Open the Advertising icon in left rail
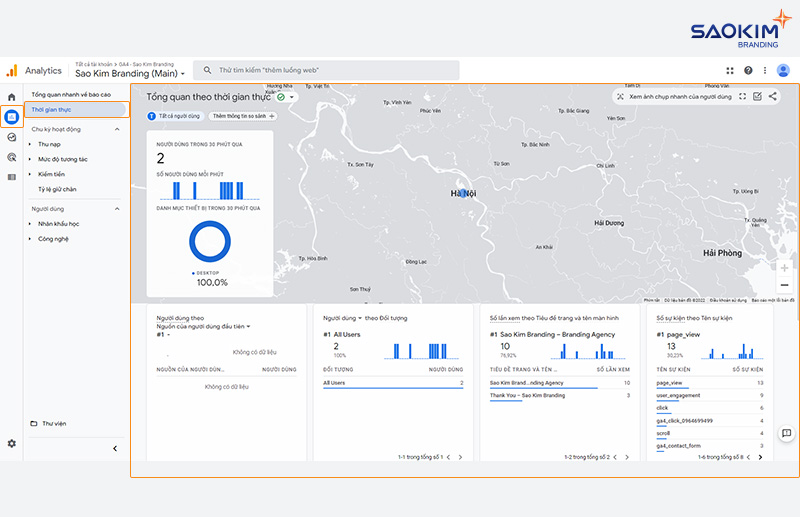This screenshot has height=517, width=800. pos(11,157)
